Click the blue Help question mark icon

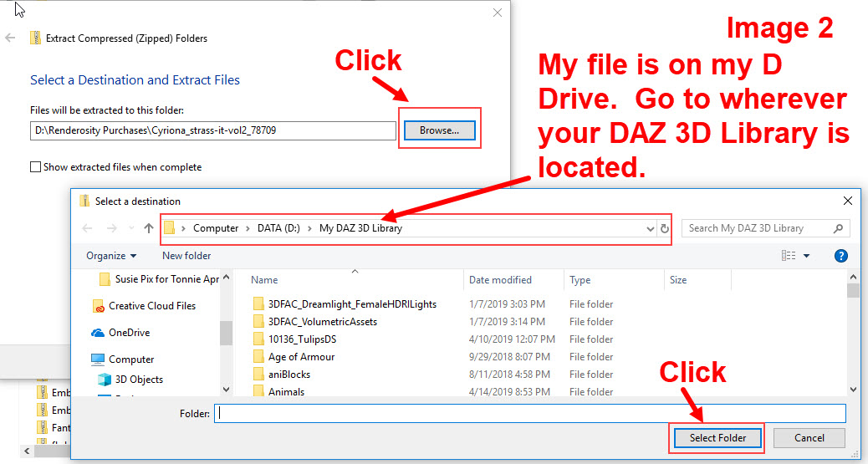coord(841,256)
